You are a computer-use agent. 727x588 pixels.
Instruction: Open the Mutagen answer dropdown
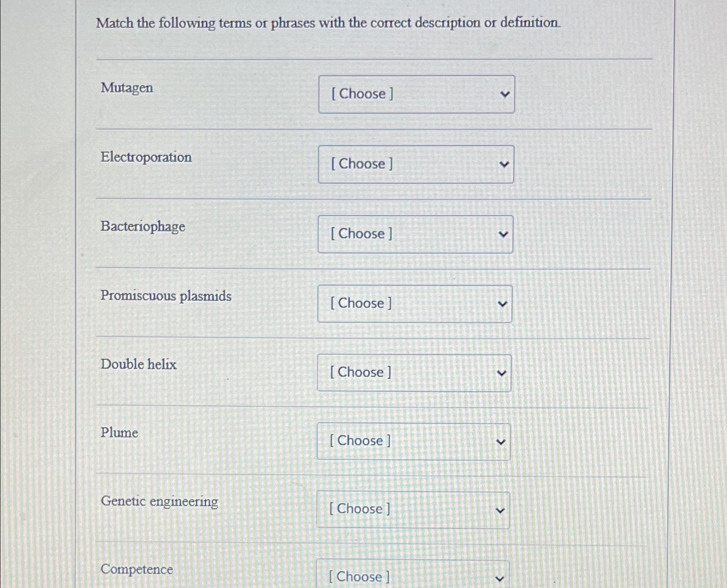416,94
